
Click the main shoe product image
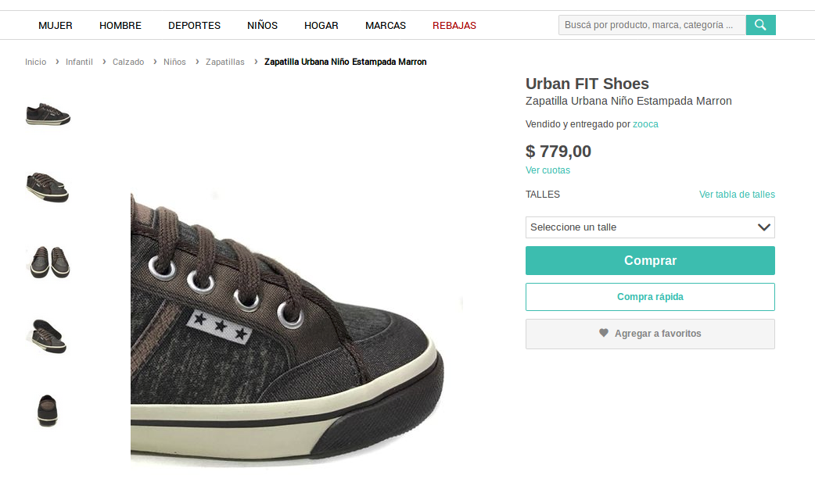click(x=297, y=328)
